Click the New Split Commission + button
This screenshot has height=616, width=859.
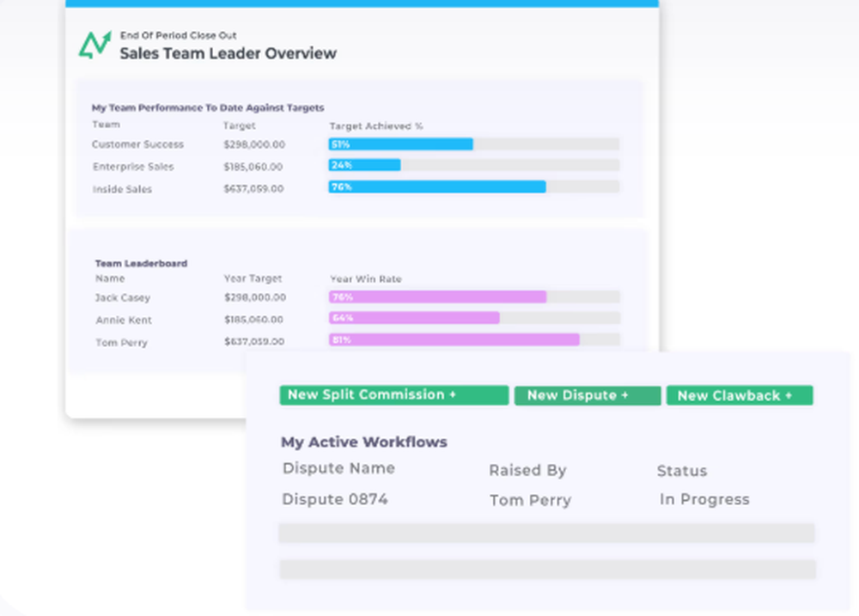coord(393,395)
